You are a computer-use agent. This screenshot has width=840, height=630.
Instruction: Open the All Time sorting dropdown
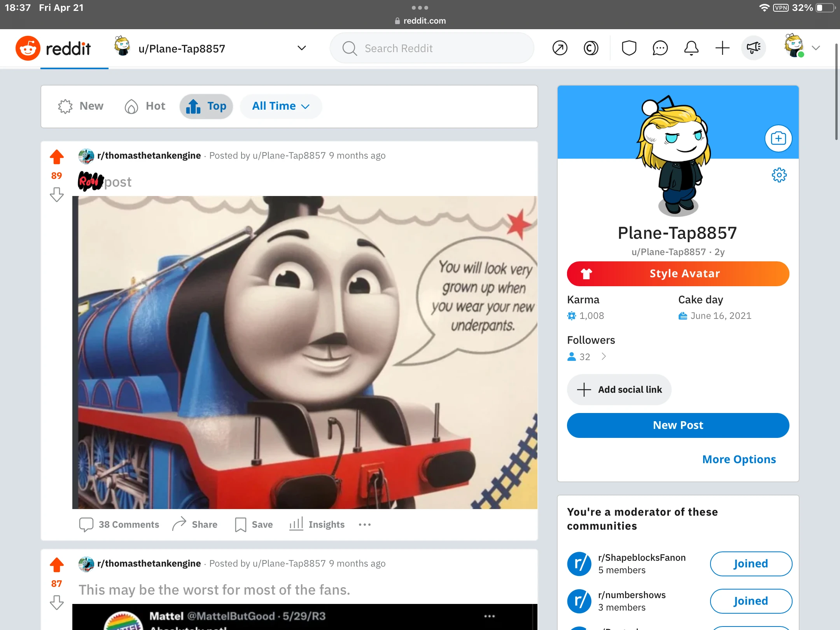[280, 106]
